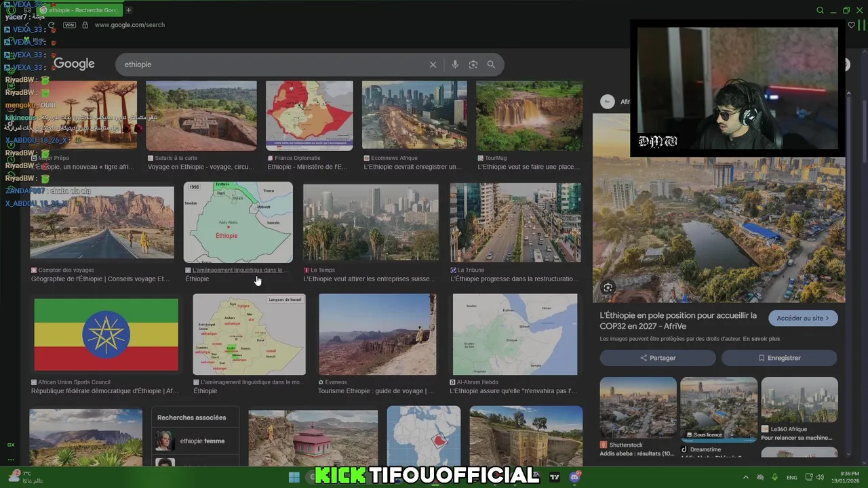Open Ecomnews Afrique city traffic image
Viewport: 868px width, 488px height.
pyautogui.click(x=414, y=115)
